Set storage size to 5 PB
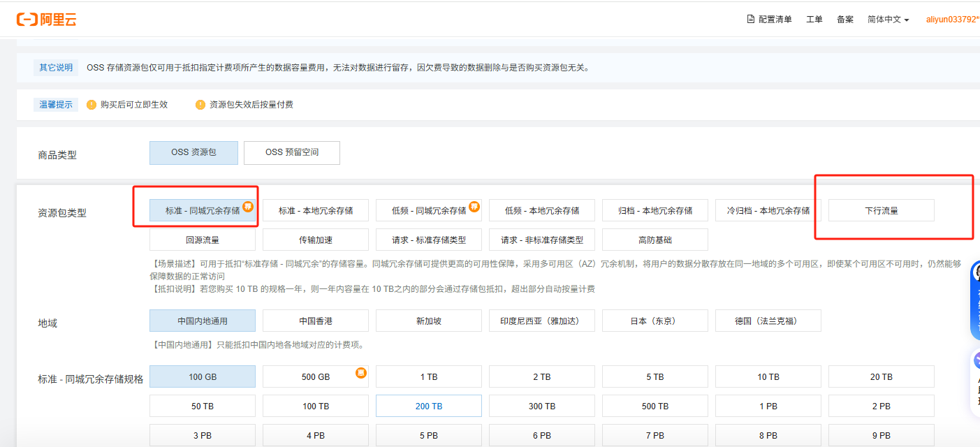This screenshot has height=447, width=980. [429, 435]
